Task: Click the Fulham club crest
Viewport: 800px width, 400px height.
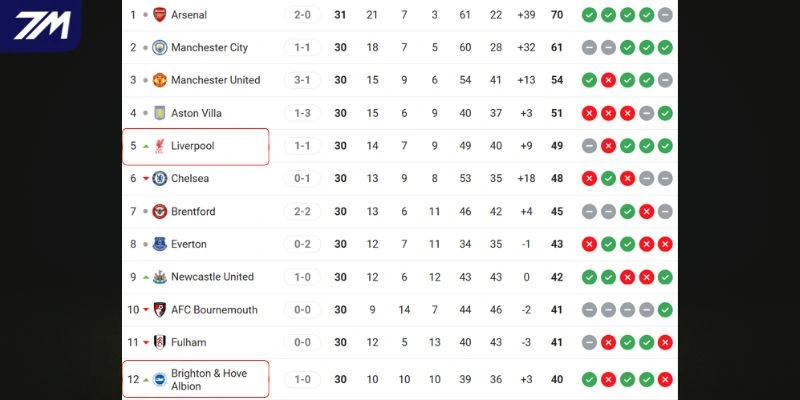Action: (159, 342)
